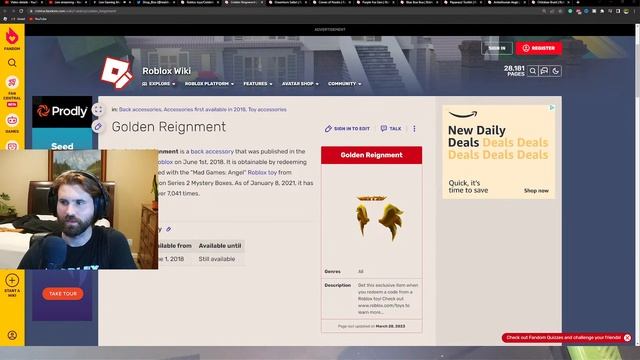Follow the back accessory link
The image size is (640, 360).
click(x=212, y=151)
